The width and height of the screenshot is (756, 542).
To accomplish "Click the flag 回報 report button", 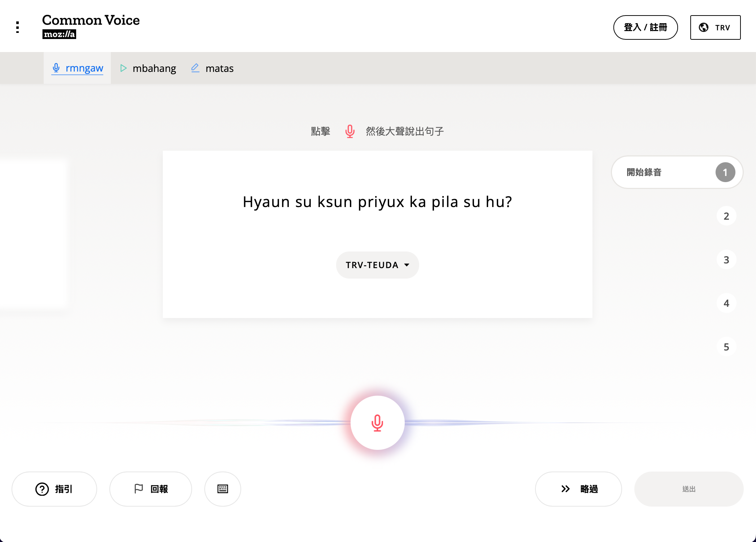I will [151, 489].
